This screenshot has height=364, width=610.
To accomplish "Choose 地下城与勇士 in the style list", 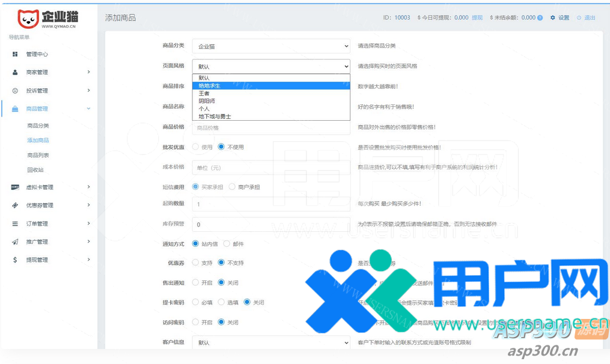I will coord(271,117).
